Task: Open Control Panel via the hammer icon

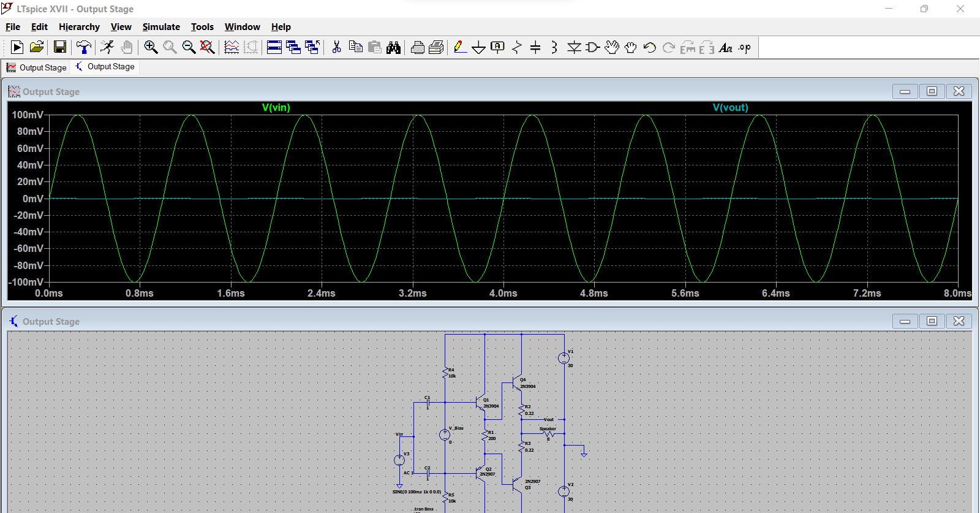Action: pyautogui.click(x=84, y=47)
